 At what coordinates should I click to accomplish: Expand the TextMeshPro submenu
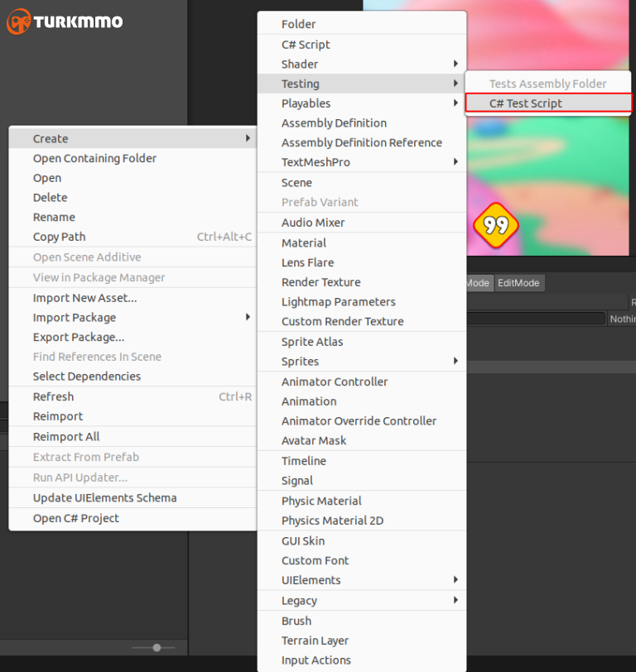(362, 162)
